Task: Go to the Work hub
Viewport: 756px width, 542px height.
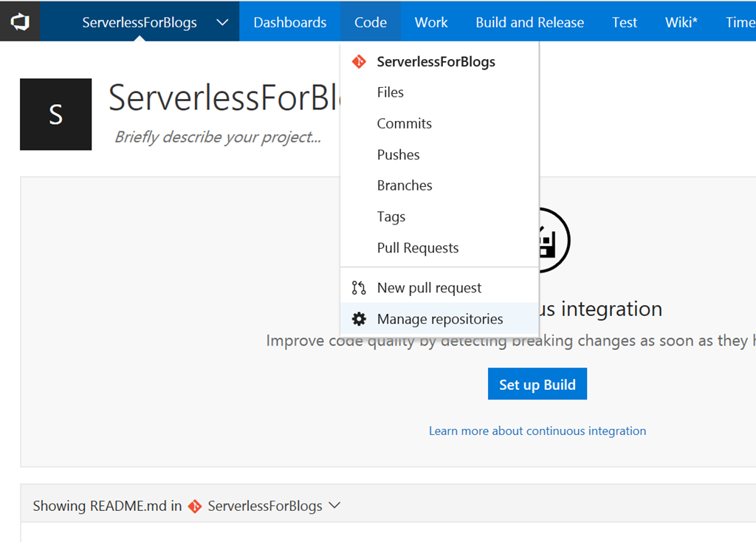Action: coord(431,22)
